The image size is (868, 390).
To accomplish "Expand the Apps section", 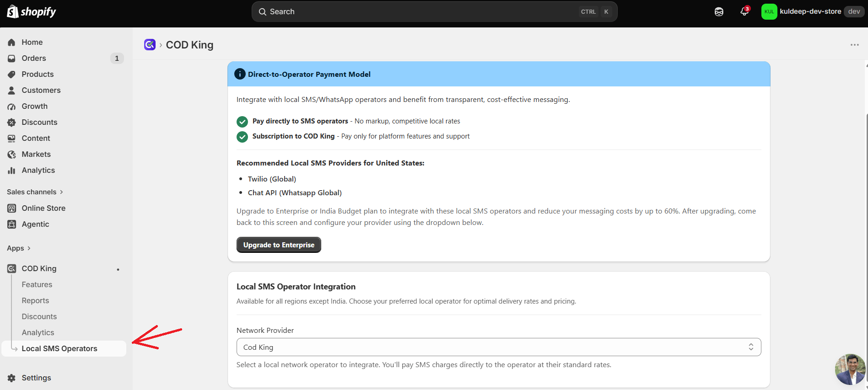I will click(19, 248).
